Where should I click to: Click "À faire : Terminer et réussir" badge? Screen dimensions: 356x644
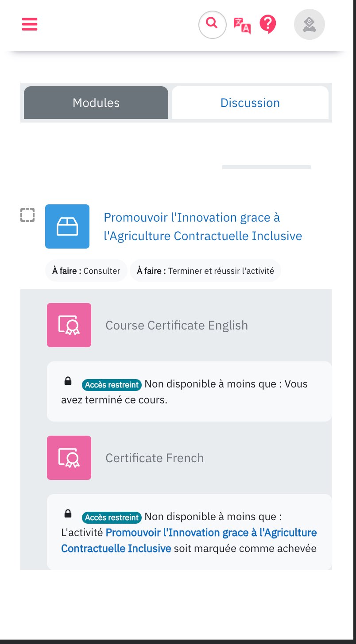point(205,271)
